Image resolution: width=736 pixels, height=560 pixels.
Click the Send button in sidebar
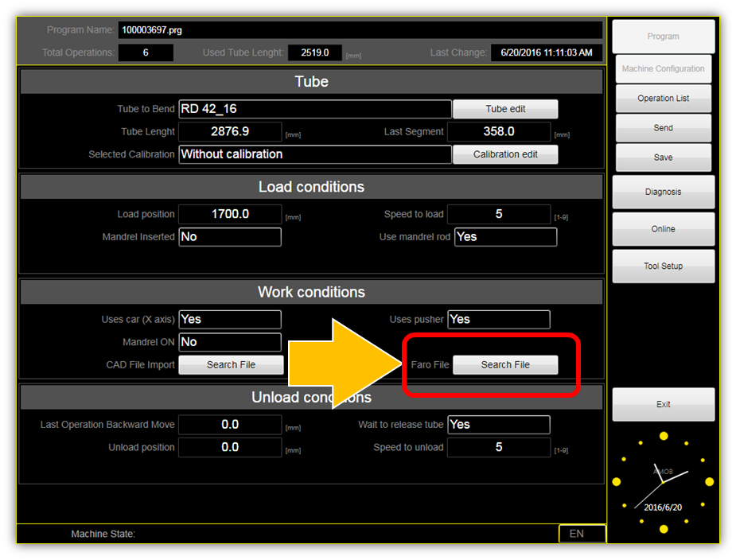tap(663, 128)
